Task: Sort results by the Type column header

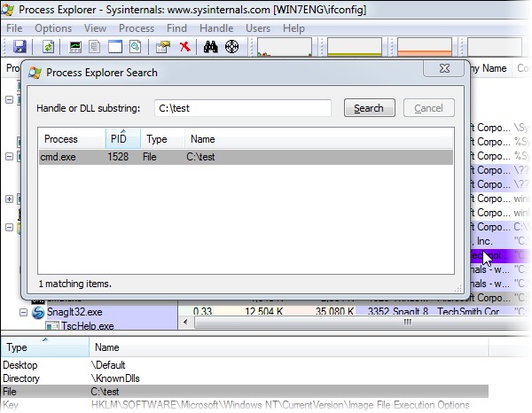Action: [162, 139]
